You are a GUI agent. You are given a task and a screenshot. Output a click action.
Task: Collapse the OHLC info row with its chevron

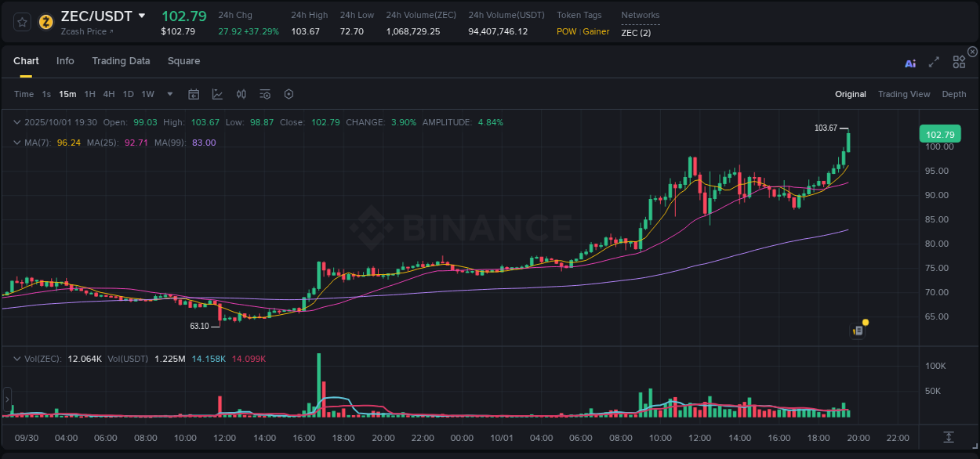[x=17, y=122]
